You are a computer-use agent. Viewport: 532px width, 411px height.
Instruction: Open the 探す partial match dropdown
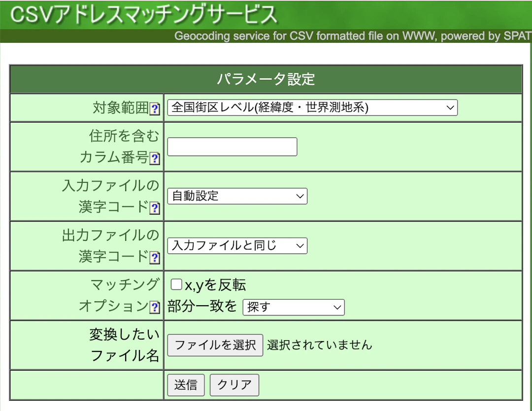tap(294, 307)
